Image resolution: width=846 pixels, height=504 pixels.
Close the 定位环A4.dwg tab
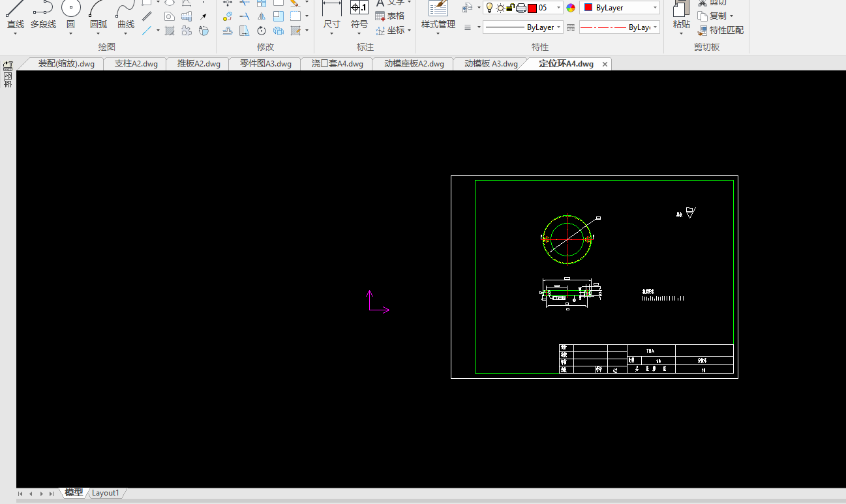[x=605, y=64]
